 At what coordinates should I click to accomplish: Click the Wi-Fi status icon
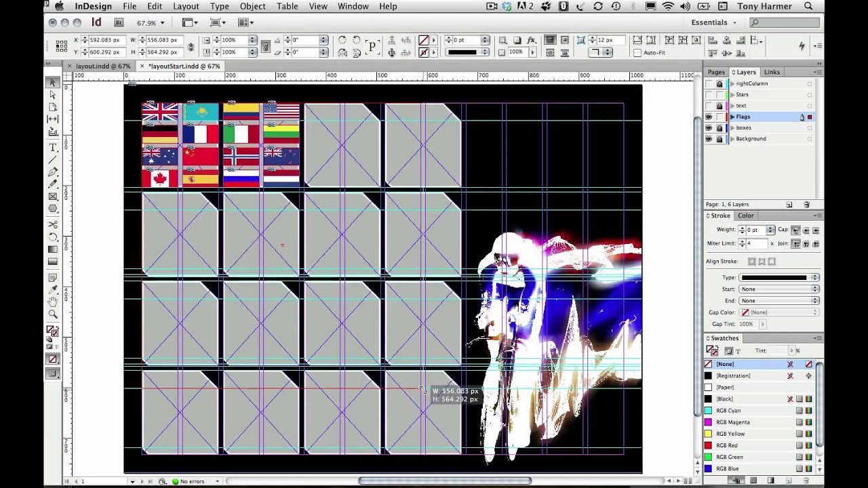tap(668, 6)
